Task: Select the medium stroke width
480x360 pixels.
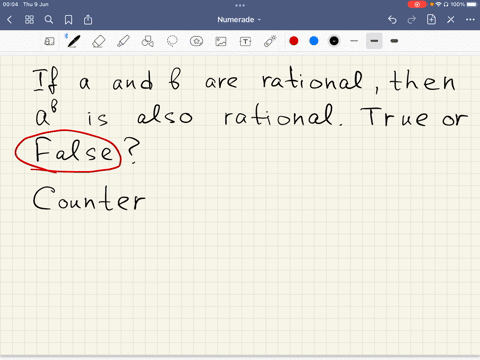Action: 374,41
